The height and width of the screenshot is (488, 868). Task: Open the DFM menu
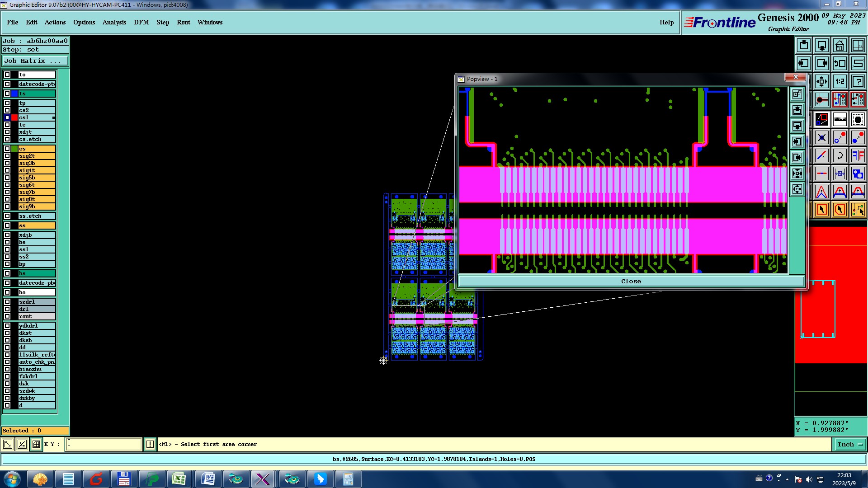141,22
